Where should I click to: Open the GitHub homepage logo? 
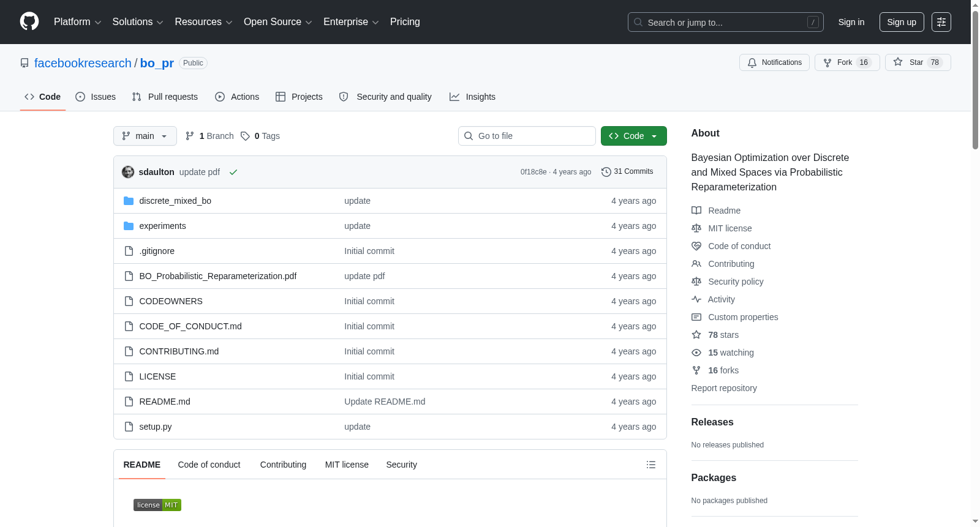click(29, 22)
